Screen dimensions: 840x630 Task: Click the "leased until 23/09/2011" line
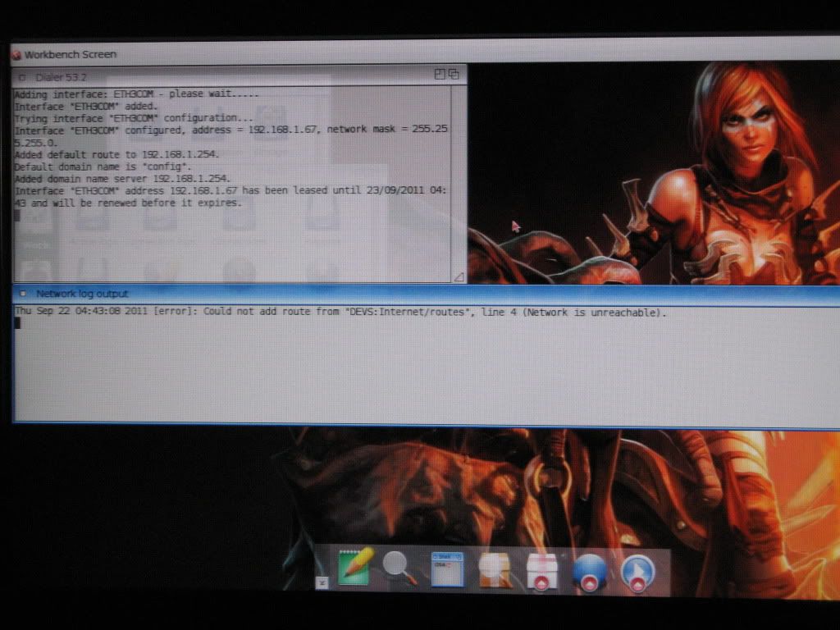tap(231, 190)
